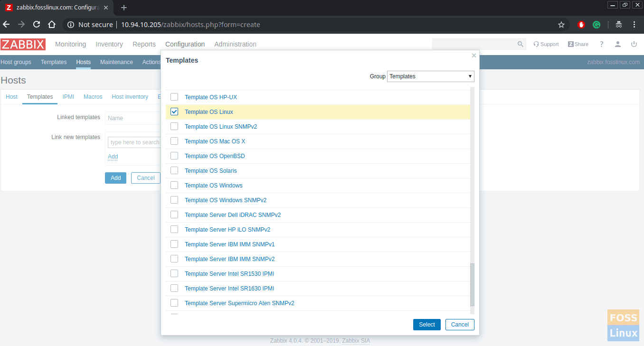Click the browser address bar URL

tap(190, 25)
